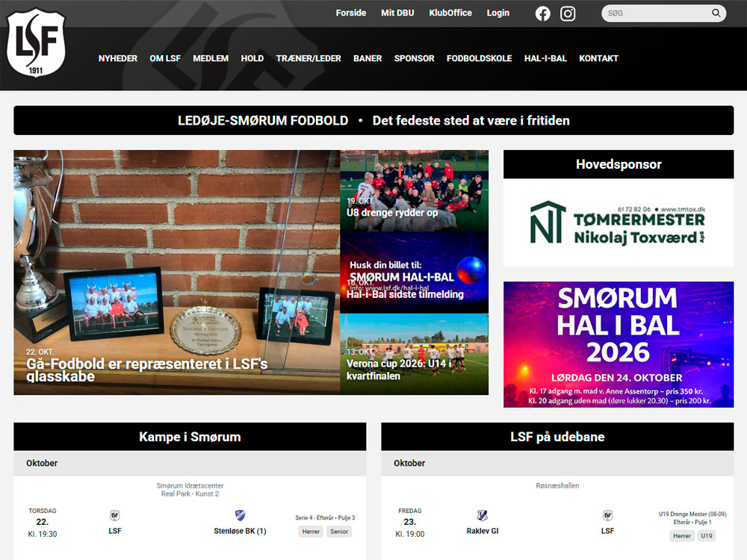Click the 'Smørum Idrætscenter' venue text

190,486
